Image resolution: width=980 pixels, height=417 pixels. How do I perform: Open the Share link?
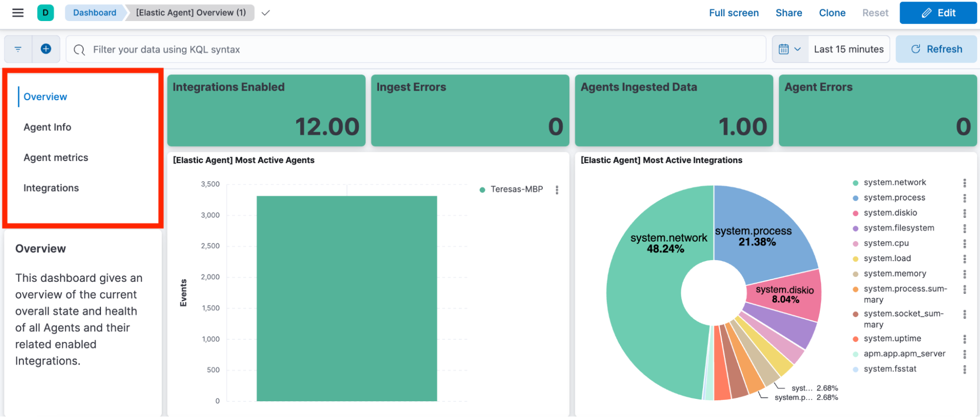click(x=788, y=13)
